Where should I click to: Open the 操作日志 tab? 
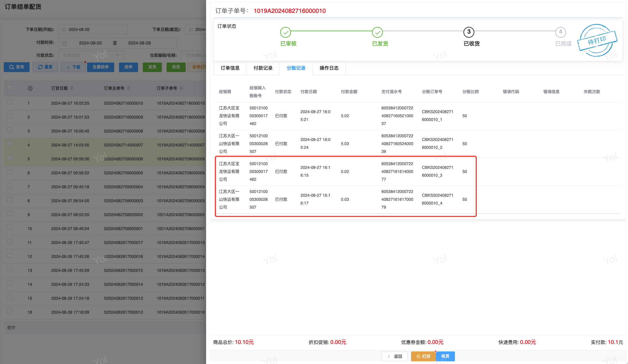(329, 68)
